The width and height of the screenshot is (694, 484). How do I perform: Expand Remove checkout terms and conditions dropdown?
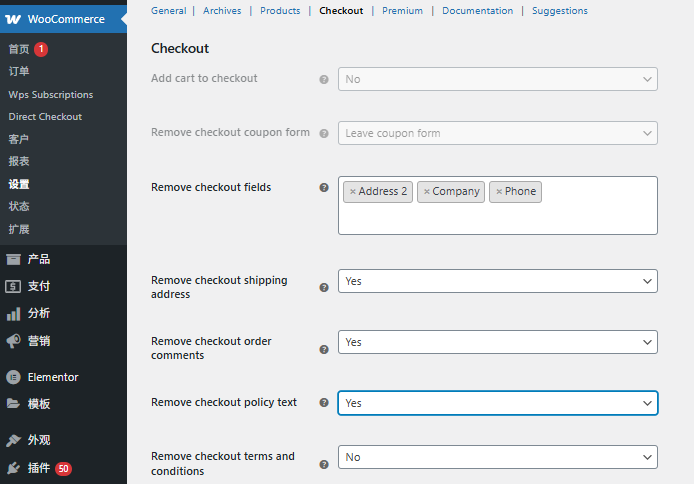497,457
